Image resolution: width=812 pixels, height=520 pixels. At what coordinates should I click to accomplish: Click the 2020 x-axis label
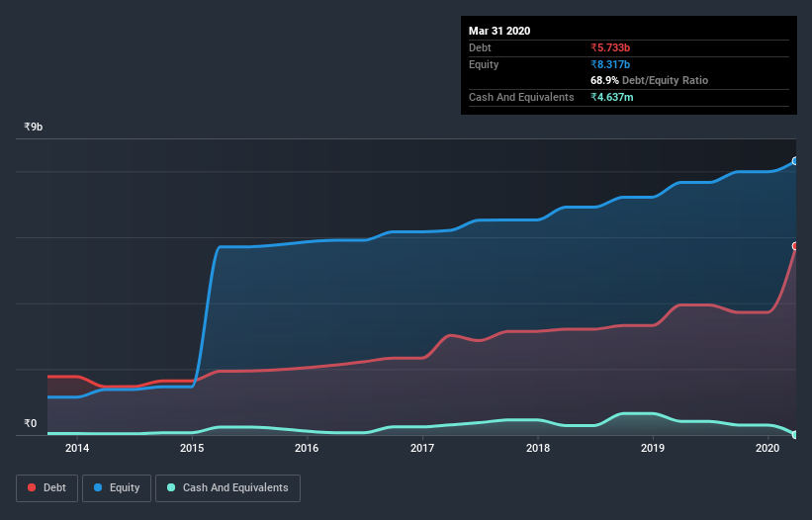pyautogui.click(x=767, y=448)
